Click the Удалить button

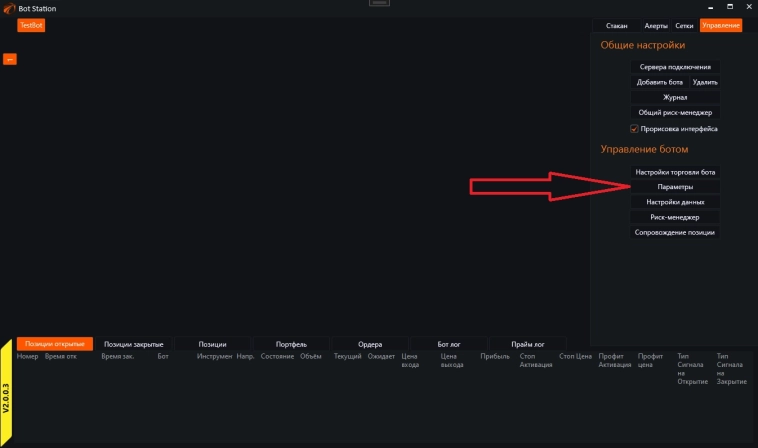click(705, 82)
